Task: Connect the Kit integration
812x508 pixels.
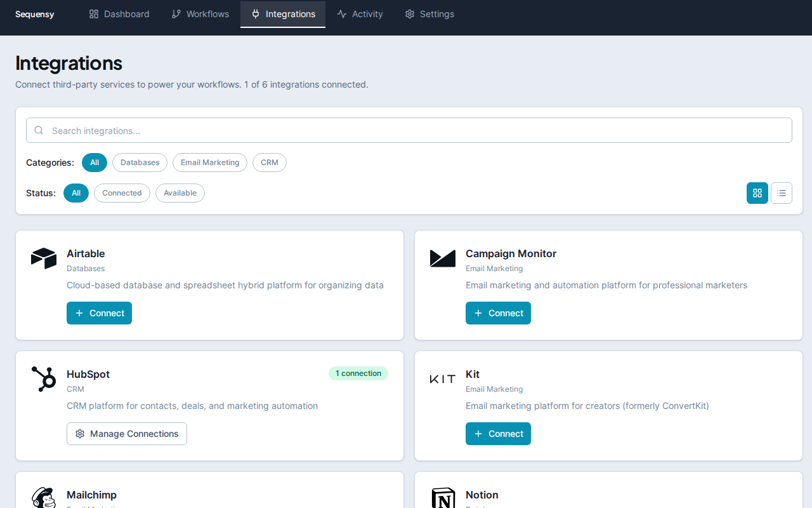Action: pyautogui.click(x=498, y=434)
